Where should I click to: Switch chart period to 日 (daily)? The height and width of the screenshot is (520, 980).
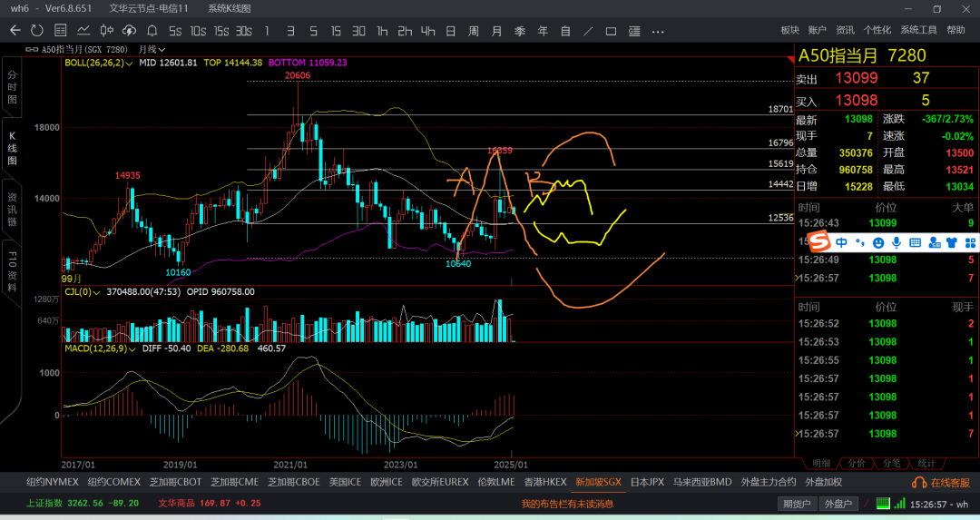click(450, 31)
